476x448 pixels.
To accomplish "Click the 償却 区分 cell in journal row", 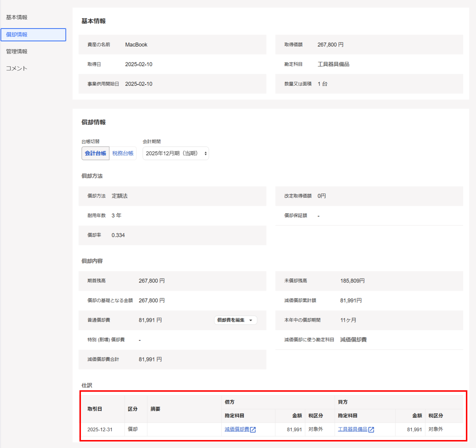I will 133,429.
